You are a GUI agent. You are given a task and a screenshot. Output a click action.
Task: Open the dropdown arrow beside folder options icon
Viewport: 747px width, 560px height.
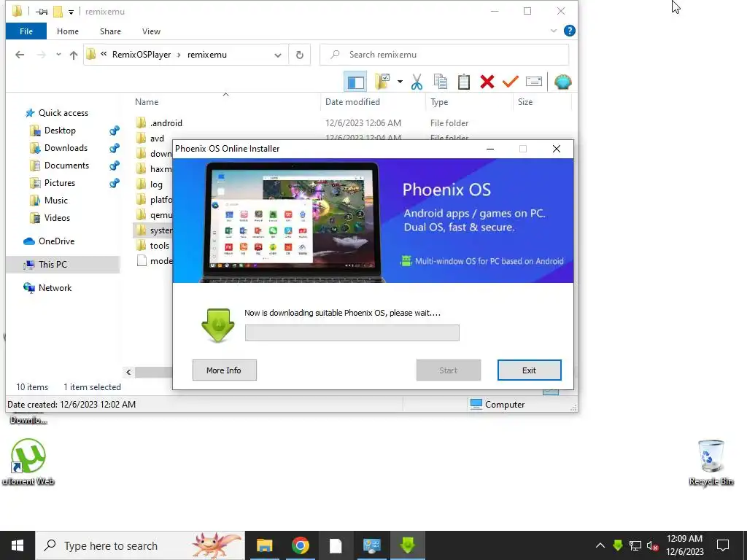[x=400, y=82]
